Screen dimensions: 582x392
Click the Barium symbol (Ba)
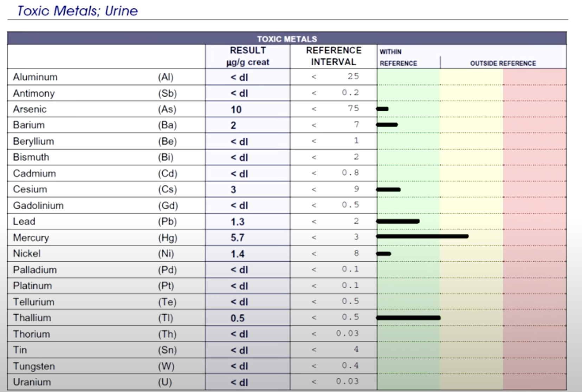167,125
